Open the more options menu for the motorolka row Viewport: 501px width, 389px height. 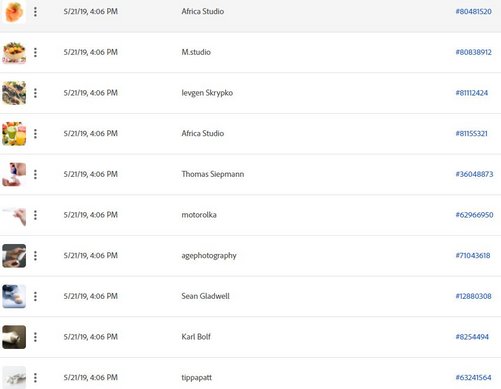(x=35, y=215)
